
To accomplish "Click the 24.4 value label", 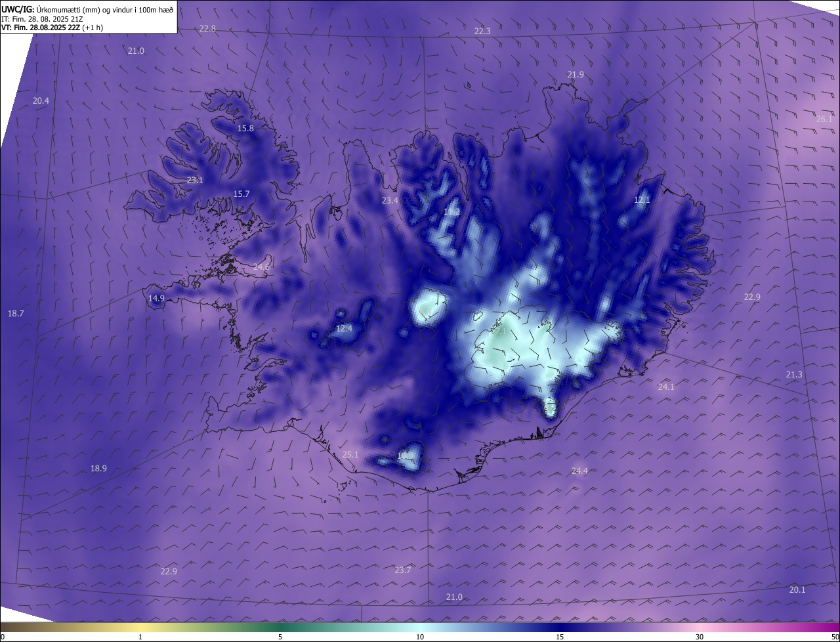I will [x=579, y=471].
